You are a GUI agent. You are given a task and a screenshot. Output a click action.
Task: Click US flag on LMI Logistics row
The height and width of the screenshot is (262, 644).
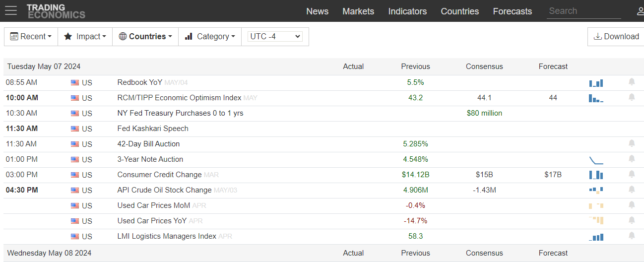75,237
